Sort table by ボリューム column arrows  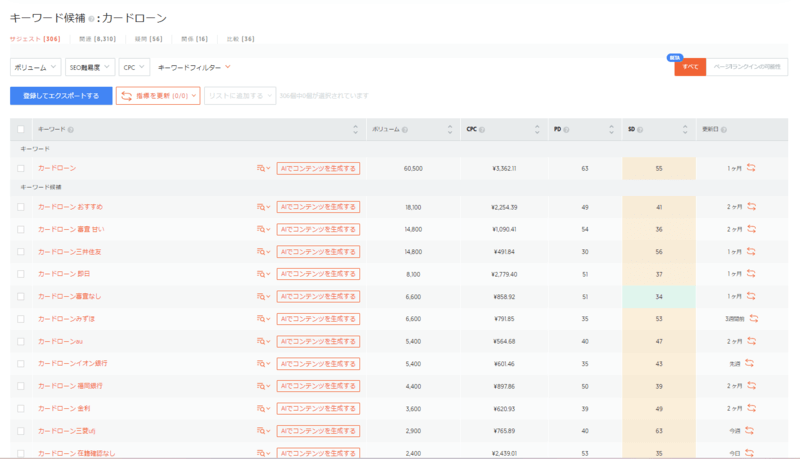click(x=450, y=130)
